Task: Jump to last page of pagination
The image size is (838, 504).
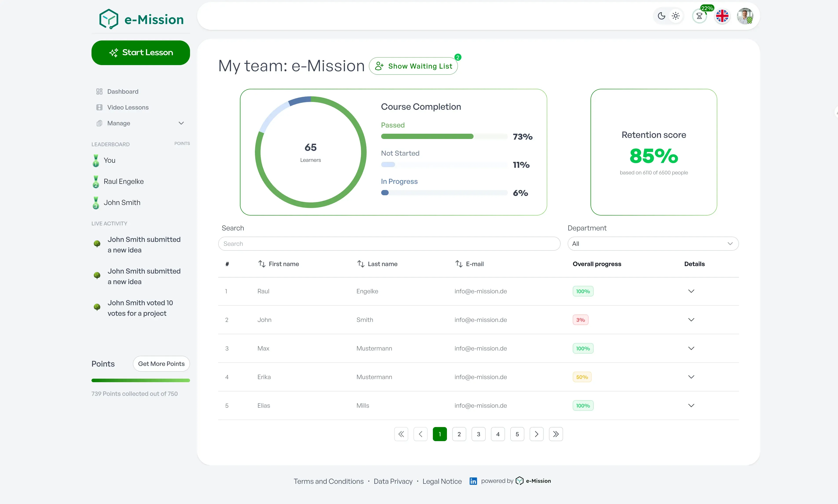Action: pos(556,434)
